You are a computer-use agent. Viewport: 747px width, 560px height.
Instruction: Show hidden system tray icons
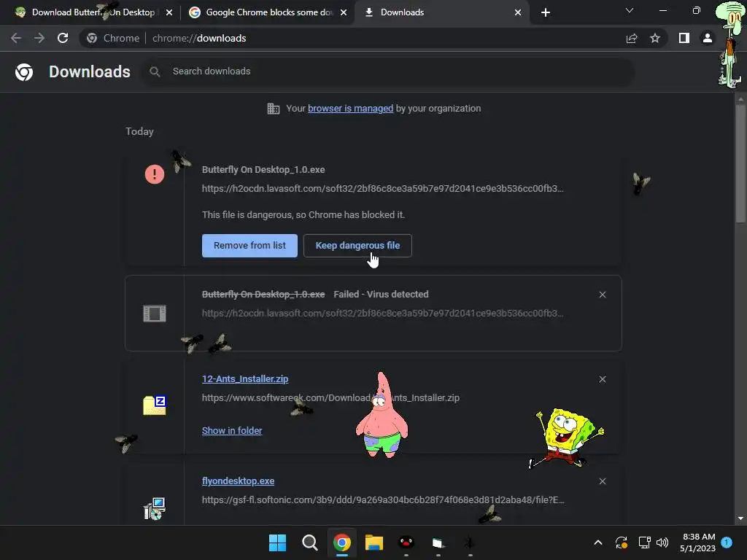[598, 542]
